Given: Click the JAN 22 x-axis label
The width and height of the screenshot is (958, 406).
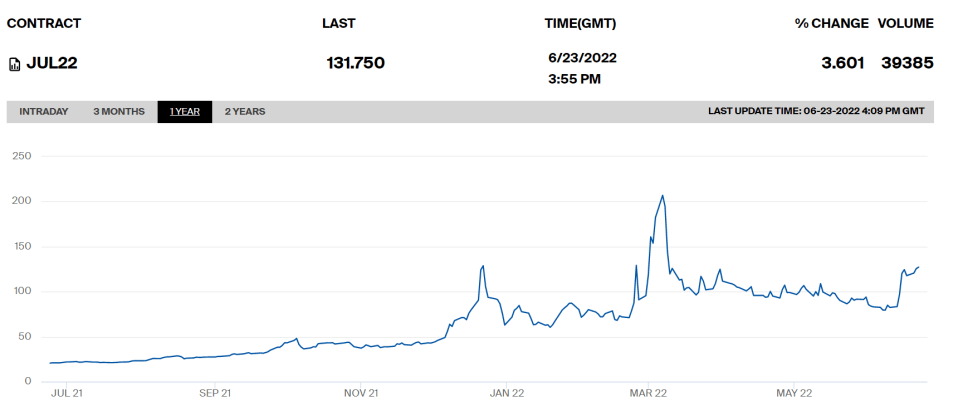Looking at the screenshot, I should click(506, 393).
